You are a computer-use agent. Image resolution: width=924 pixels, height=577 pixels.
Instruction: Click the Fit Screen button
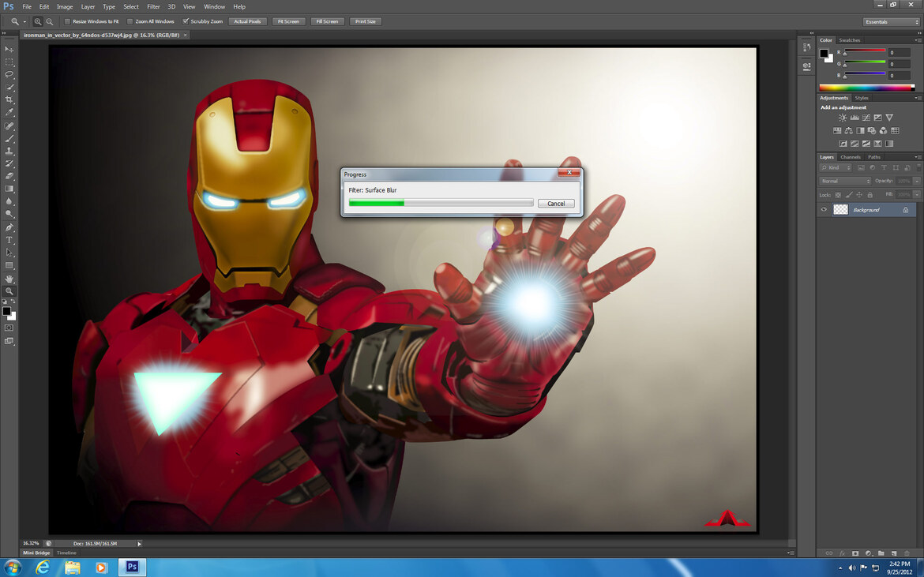[288, 22]
